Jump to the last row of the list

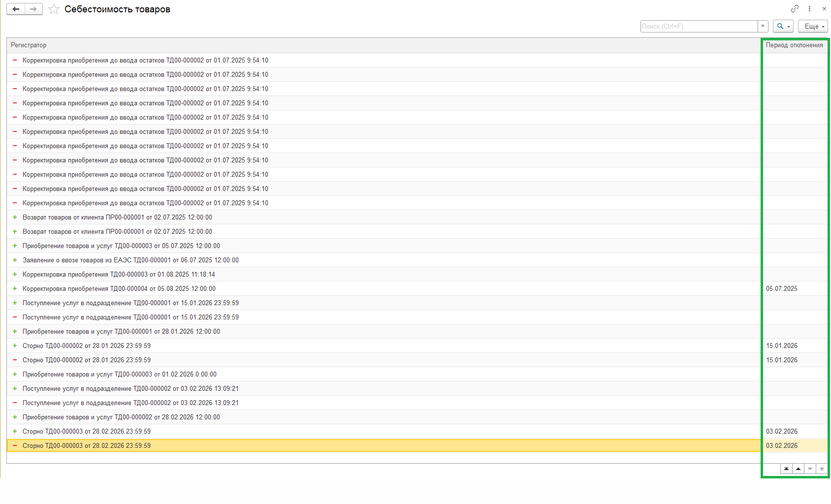point(822,469)
